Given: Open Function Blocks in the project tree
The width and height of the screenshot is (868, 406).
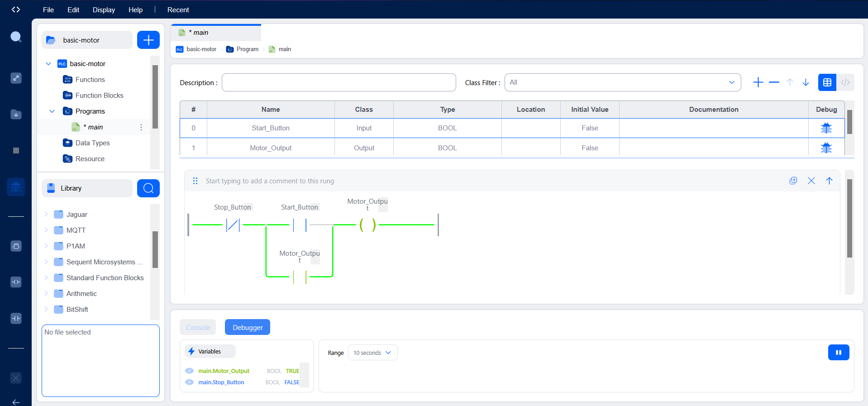Looking at the screenshot, I should (99, 96).
